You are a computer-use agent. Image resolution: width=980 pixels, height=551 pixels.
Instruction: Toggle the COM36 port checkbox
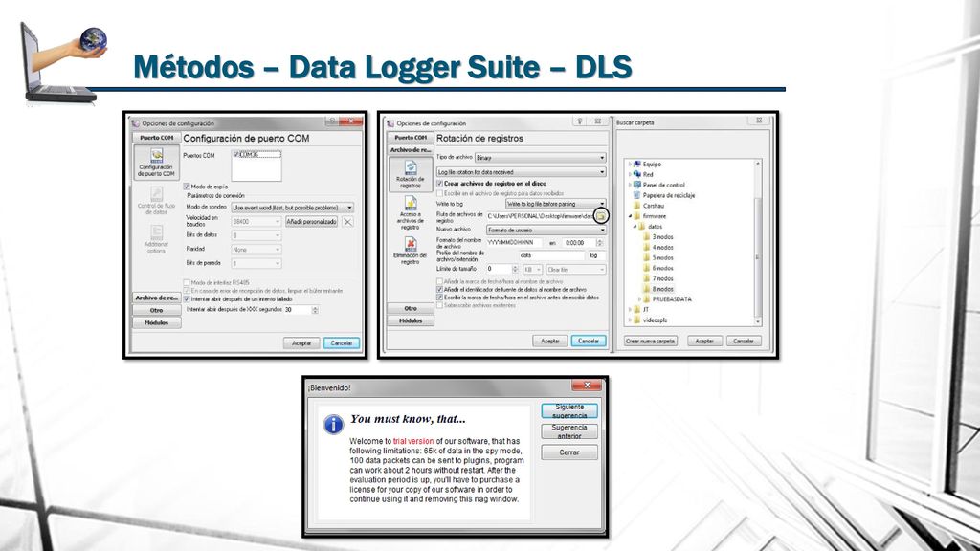tap(237, 154)
